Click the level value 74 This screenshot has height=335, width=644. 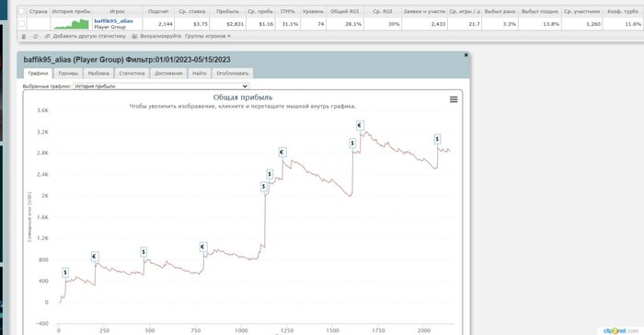click(321, 24)
